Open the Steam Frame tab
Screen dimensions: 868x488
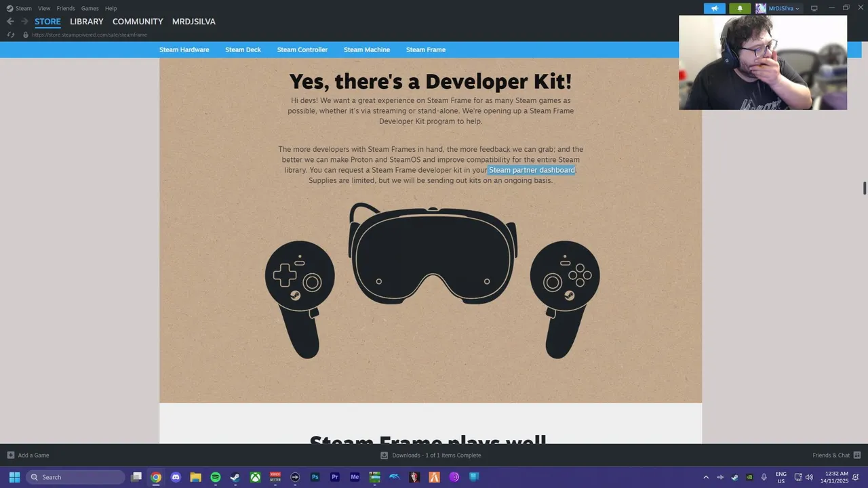(426, 49)
